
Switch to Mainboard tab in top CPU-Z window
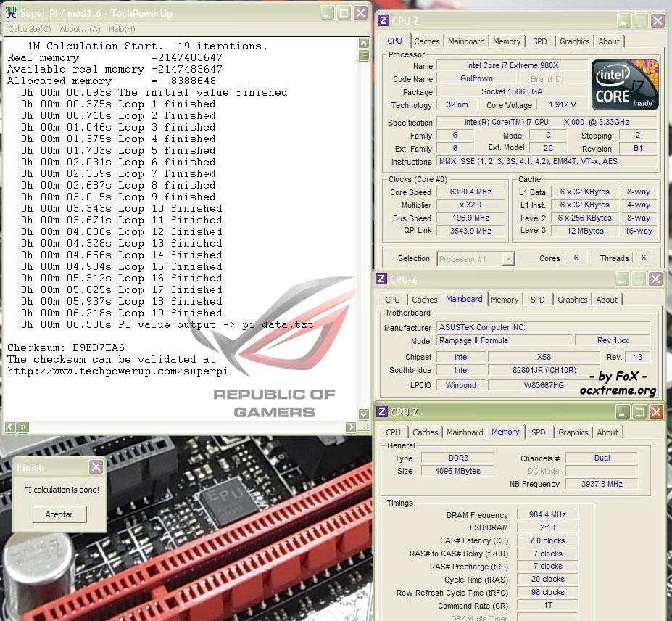(x=466, y=41)
